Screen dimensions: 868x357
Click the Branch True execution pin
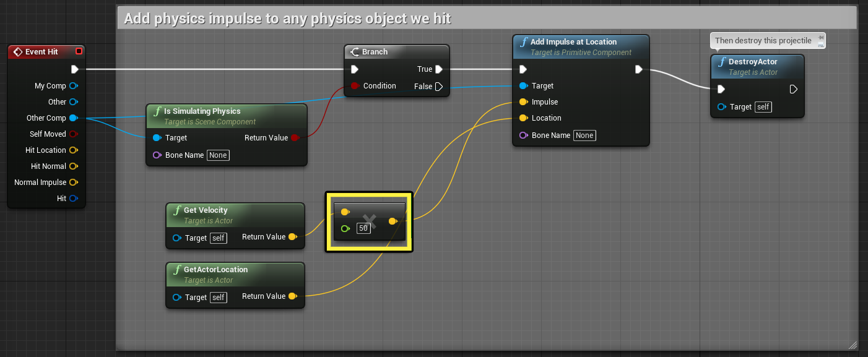click(439, 69)
